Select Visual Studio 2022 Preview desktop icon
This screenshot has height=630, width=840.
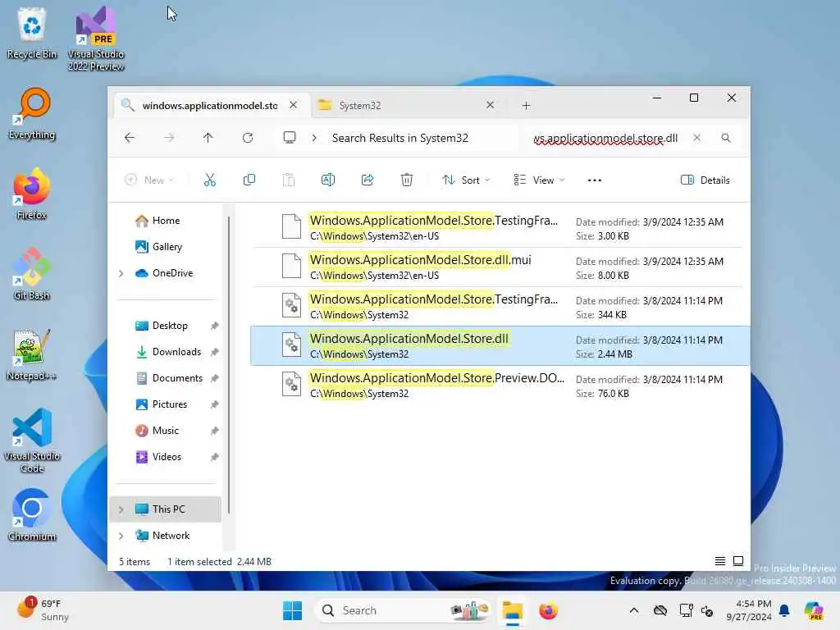coord(96,39)
